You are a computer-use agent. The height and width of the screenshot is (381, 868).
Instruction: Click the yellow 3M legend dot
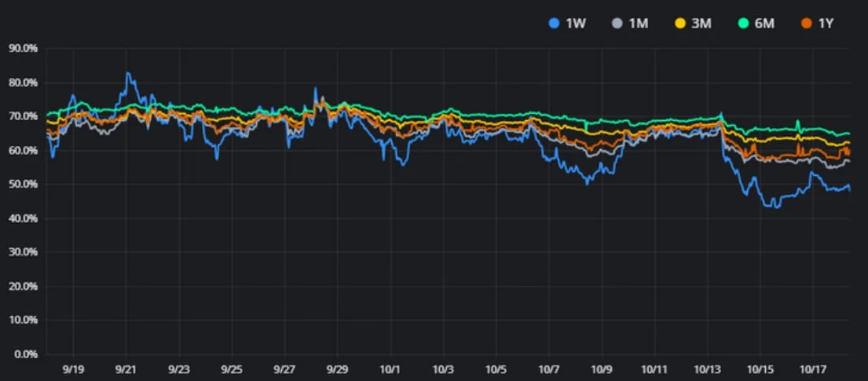click(x=681, y=24)
